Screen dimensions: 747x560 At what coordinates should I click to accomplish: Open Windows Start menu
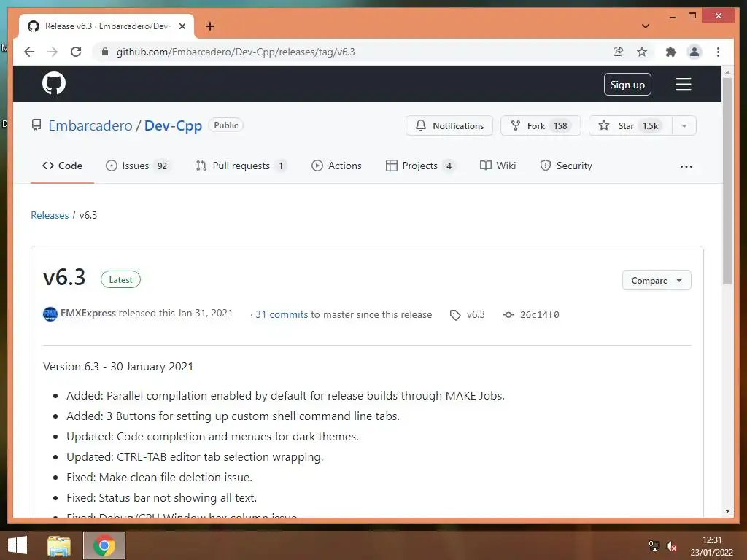tap(18, 545)
